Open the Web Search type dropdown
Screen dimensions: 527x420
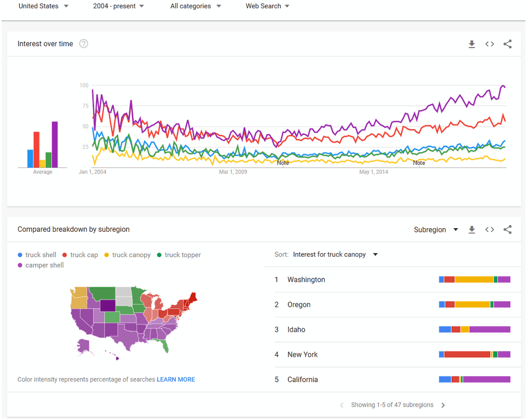(268, 6)
